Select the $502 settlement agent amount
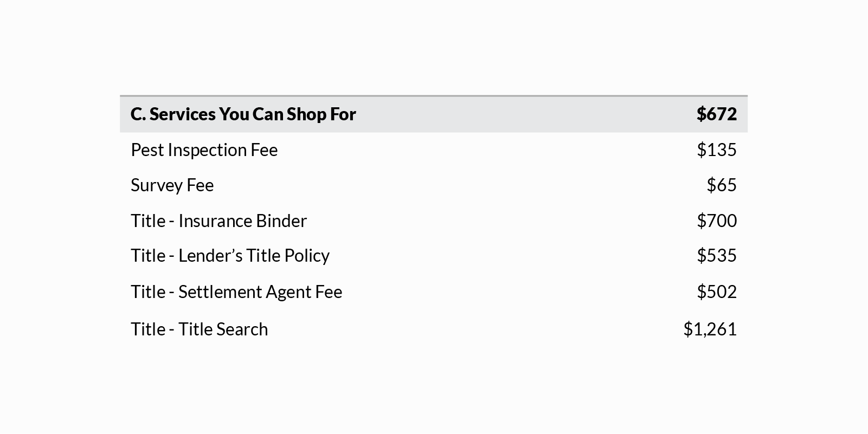 coord(716,292)
